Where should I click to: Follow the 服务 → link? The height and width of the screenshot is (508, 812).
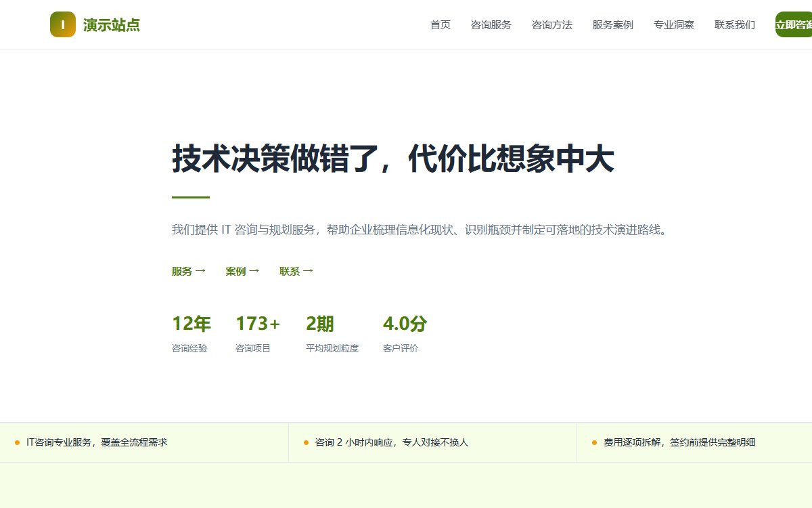189,272
